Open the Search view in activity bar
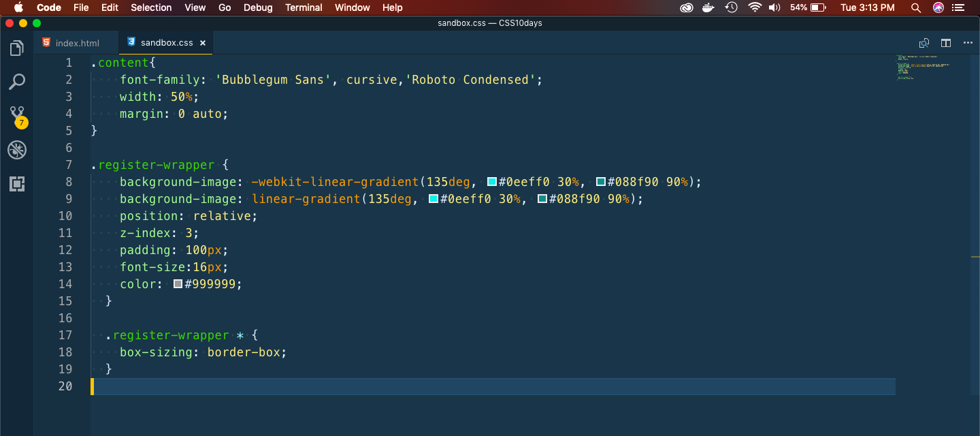This screenshot has width=980, height=436. click(x=17, y=82)
